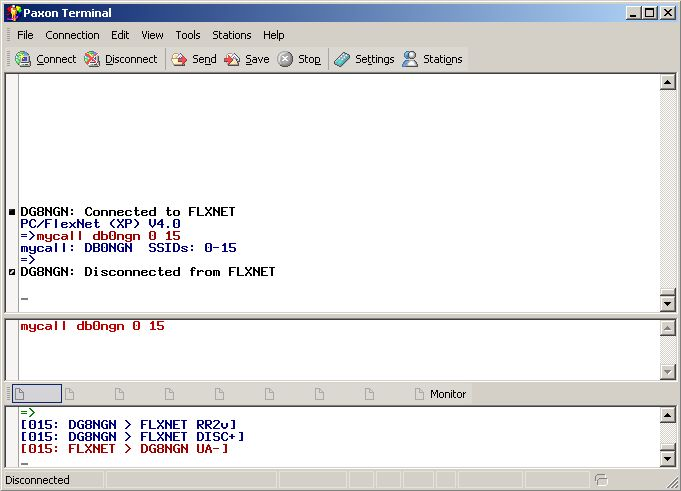Click the Save toolbar icon
The width and height of the screenshot is (681, 491).
point(233,59)
